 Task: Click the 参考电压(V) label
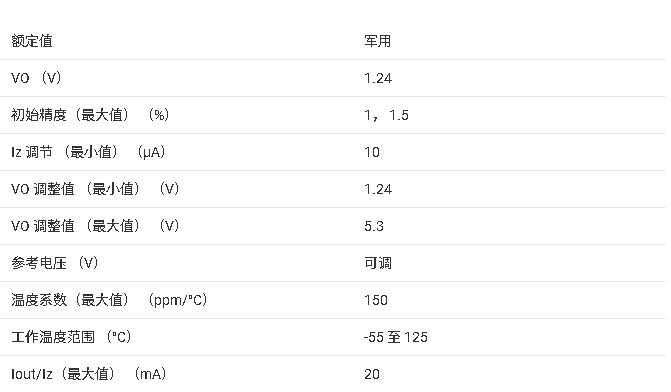pyautogui.click(x=55, y=263)
